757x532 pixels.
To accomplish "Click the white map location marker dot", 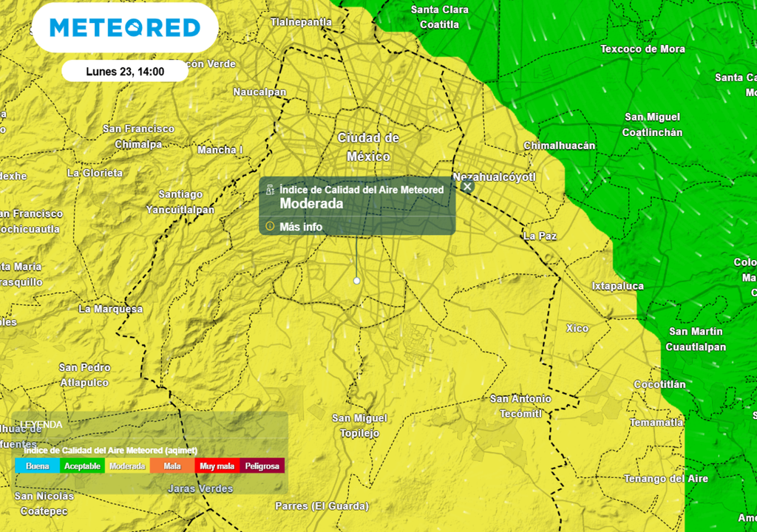I will point(357,281).
